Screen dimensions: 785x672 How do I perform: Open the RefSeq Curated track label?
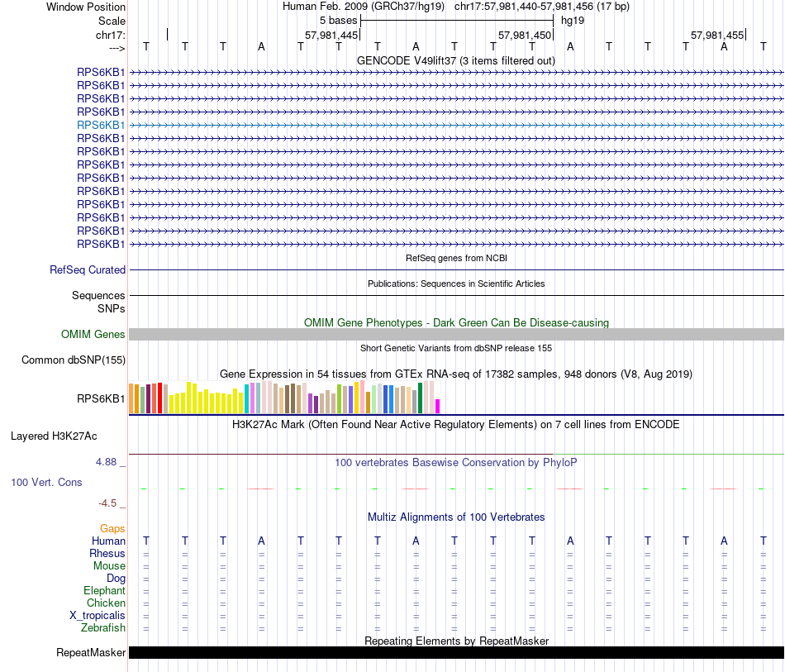click(x=87, y=270)
